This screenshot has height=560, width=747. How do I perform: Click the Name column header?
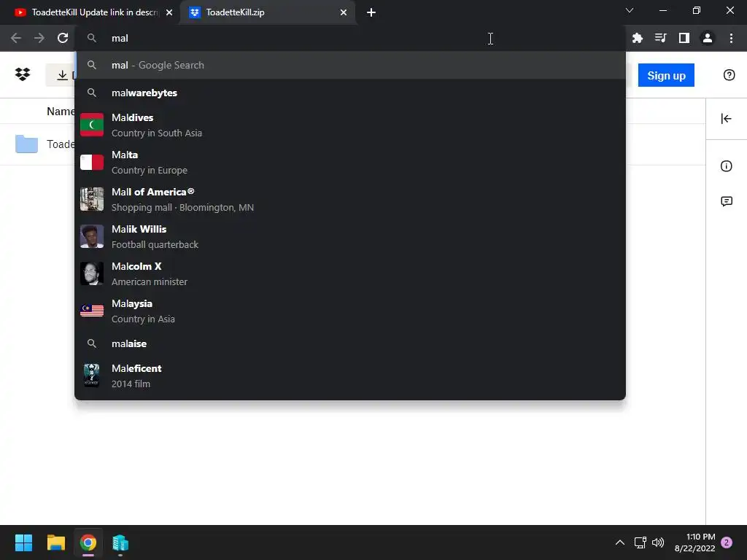(61, 112)
